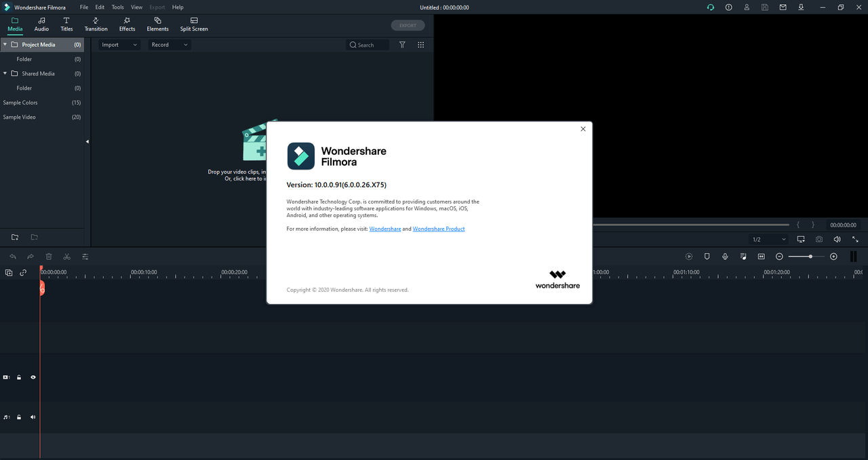Viewport: 868px width, 460px height.
Task: Switch media grid view icon
Action: pos(420,45)
